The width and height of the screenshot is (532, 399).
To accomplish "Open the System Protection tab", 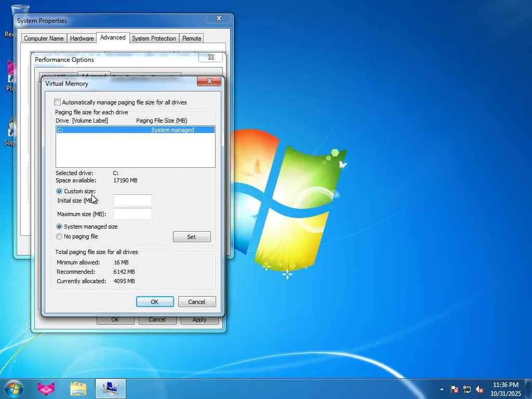I will click(154, 38).
